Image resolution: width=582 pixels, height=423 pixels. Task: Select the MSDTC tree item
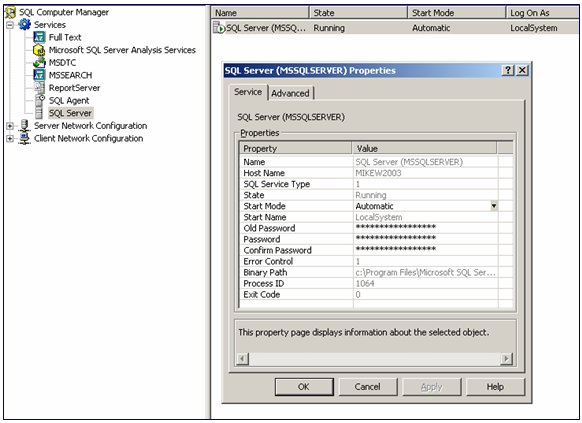pyautogui.click(x=62, y=63)
